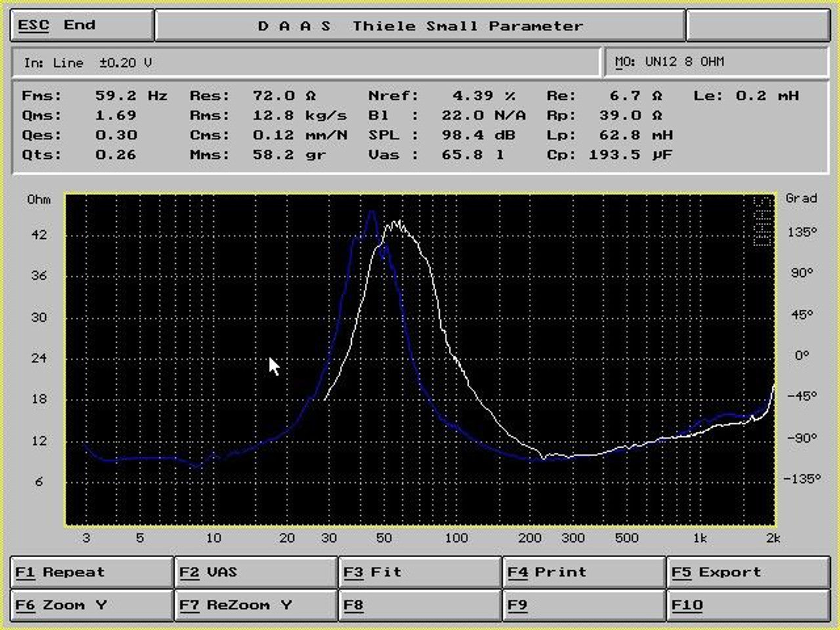Image resolution: width=840 pixels, height=630 pixels.
Task: Click the blank button right of the title
Action: click(x=758, y=26)
